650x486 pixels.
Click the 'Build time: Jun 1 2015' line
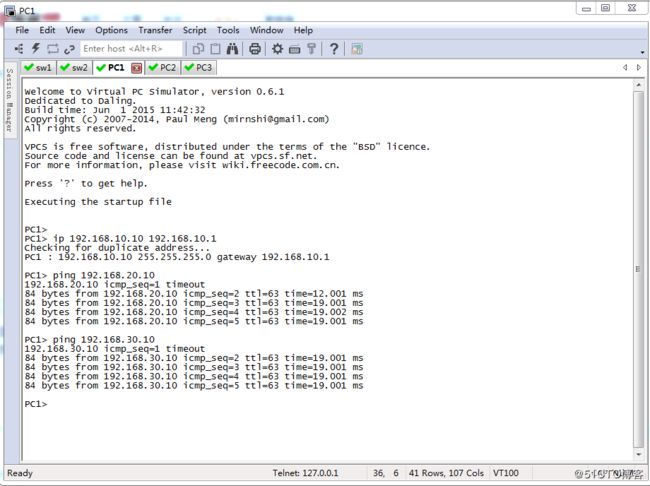tap(115, 110)
